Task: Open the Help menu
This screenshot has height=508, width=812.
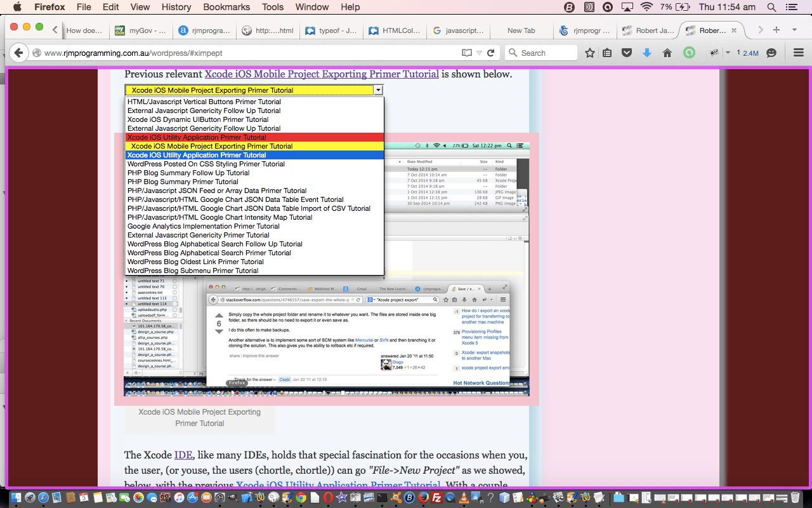Action: click(x=350, y=7)
